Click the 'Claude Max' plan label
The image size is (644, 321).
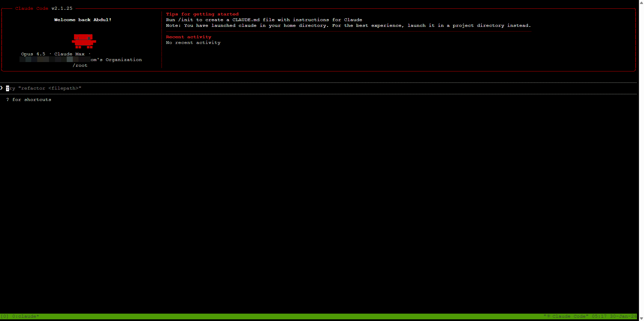pos(69,54)
